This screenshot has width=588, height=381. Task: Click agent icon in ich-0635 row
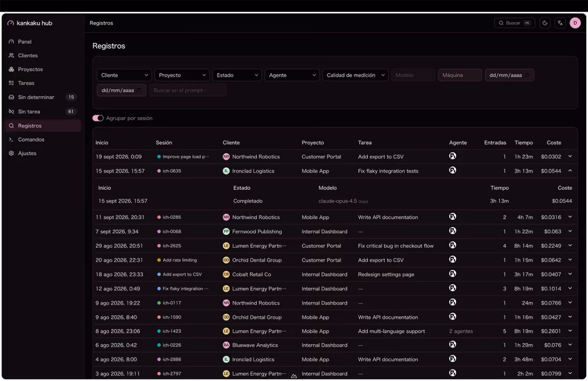tap(453, 170)
